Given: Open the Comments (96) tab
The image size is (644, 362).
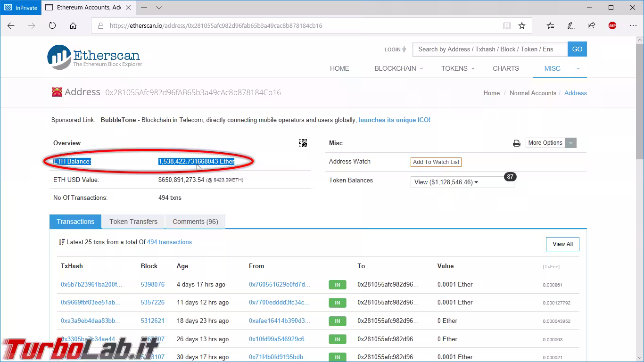Looking at the screenshot, I should pyautogui.click(x=195, y=222).
